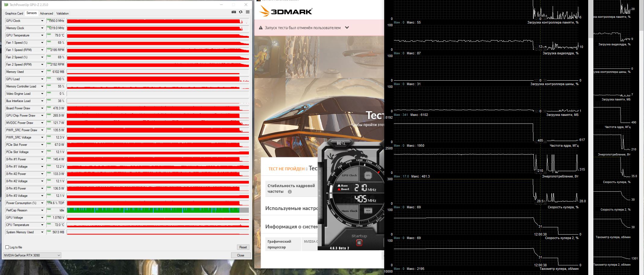The image size is (644, 275).
Task: Click the PerfCap Reason green history bar
Action: pyautogui.click(x=158, y=210)
